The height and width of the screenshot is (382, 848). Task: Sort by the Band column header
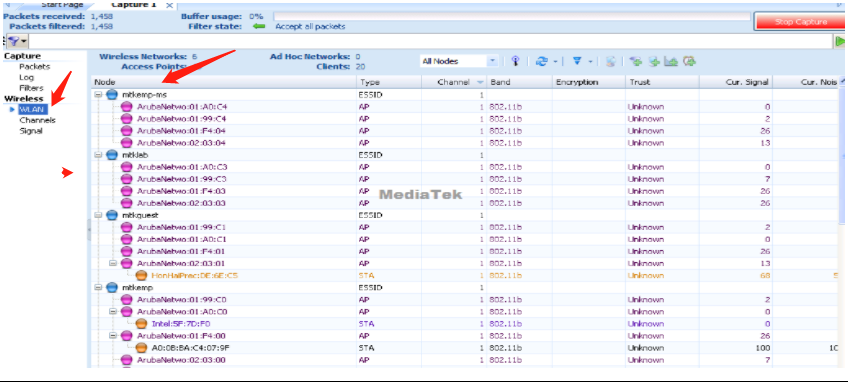coord(519,82)
